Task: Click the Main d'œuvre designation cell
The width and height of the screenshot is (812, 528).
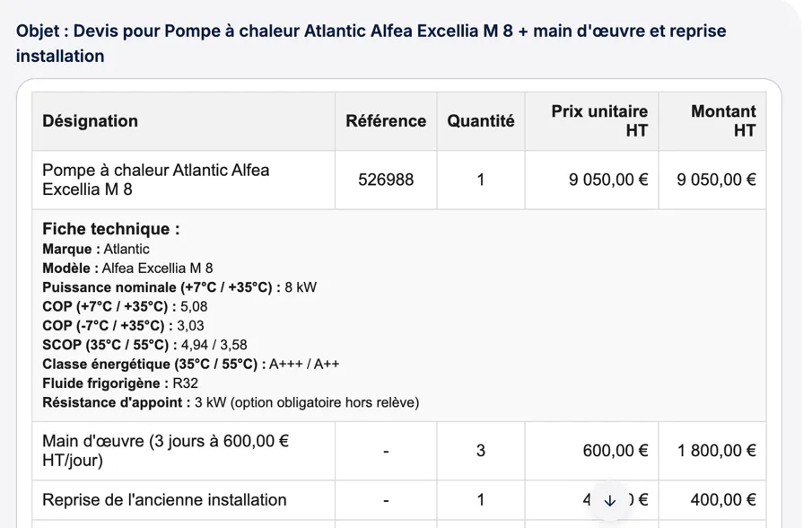Action: click(184, 451)
